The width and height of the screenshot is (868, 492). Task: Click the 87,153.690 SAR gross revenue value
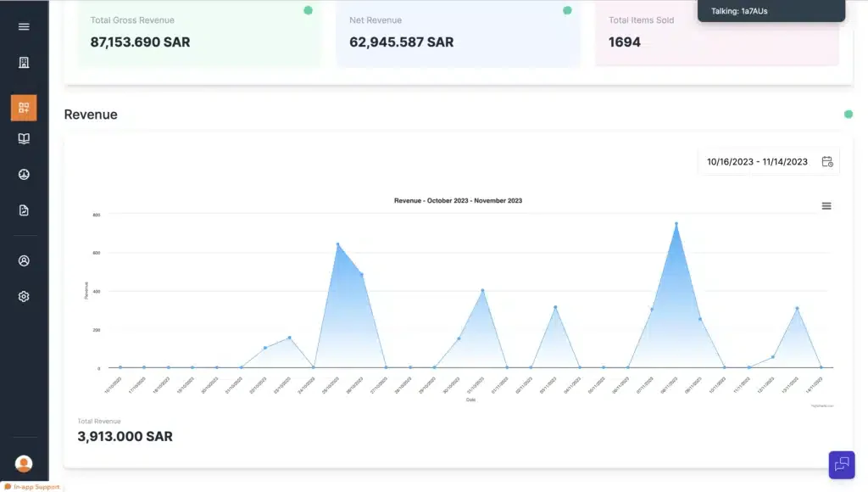140,42
